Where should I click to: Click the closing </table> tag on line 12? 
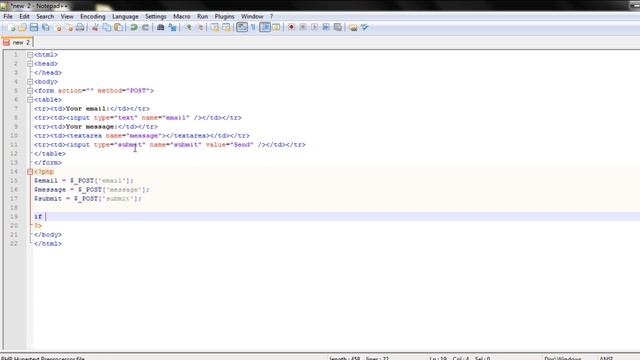(x=50, y=153)
